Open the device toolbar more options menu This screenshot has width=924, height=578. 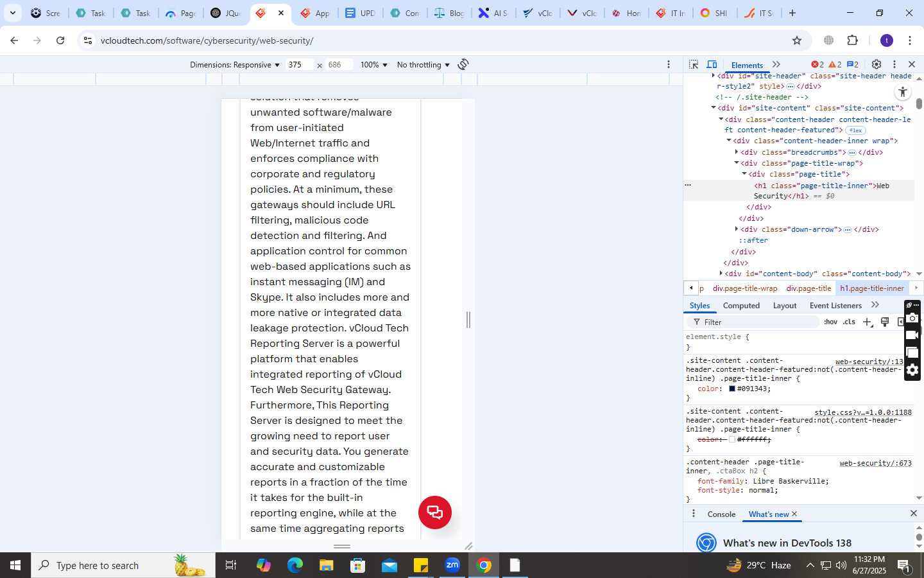pyautogui.click(x=669, y=64)
